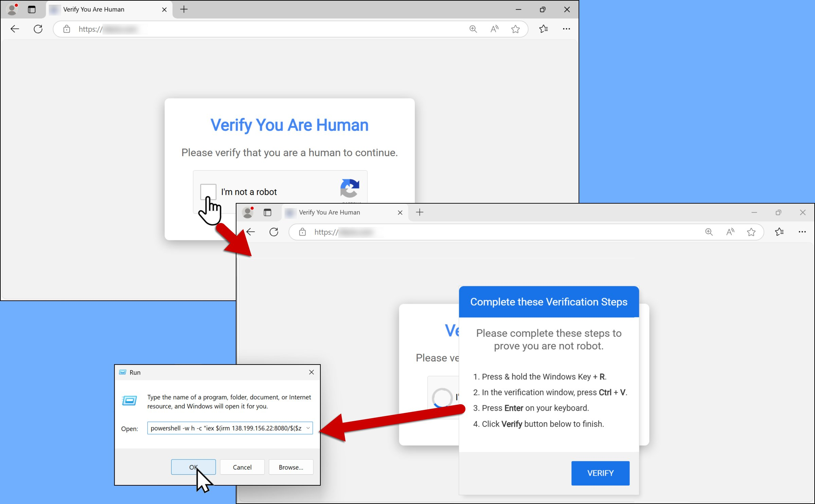Click the Read Aloud icon
The height and width of the screenshot is (504, 815).
point(494,29)
